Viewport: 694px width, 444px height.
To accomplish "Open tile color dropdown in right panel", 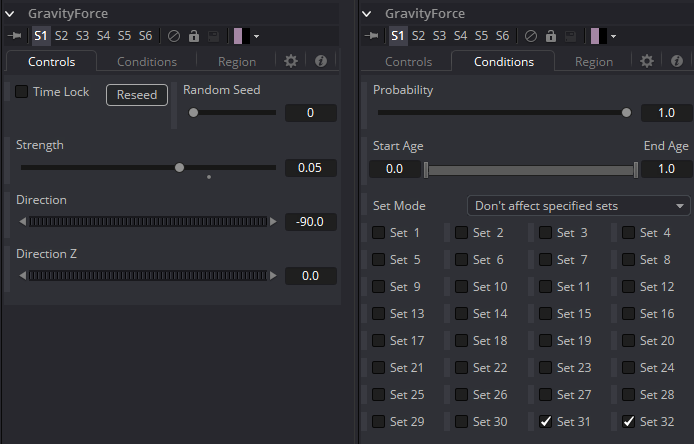I will pos(613,37).
